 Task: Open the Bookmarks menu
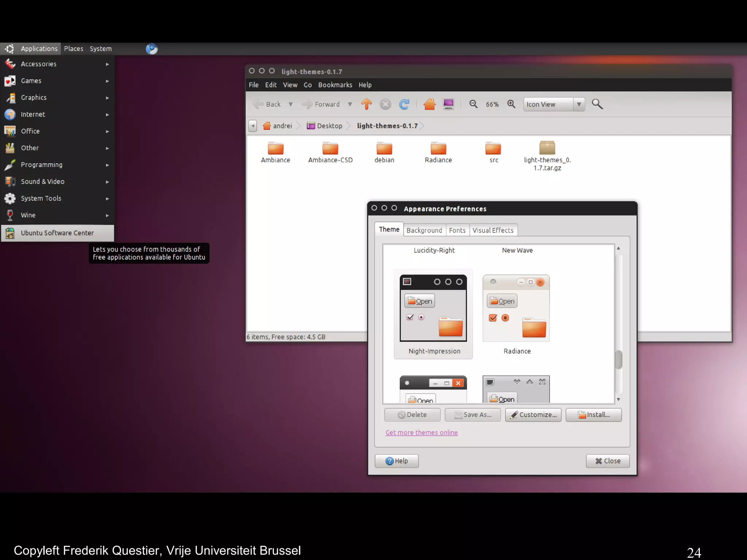(335, 85)
